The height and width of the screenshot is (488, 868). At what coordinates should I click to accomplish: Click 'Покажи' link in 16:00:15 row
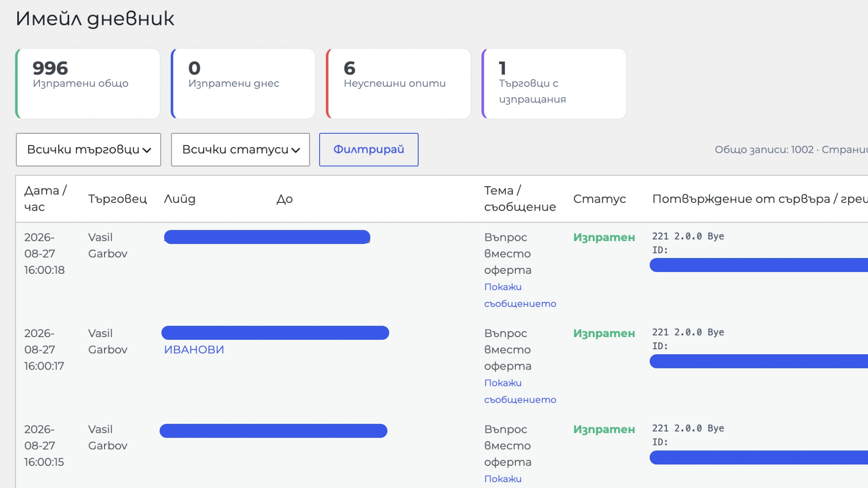503,479
